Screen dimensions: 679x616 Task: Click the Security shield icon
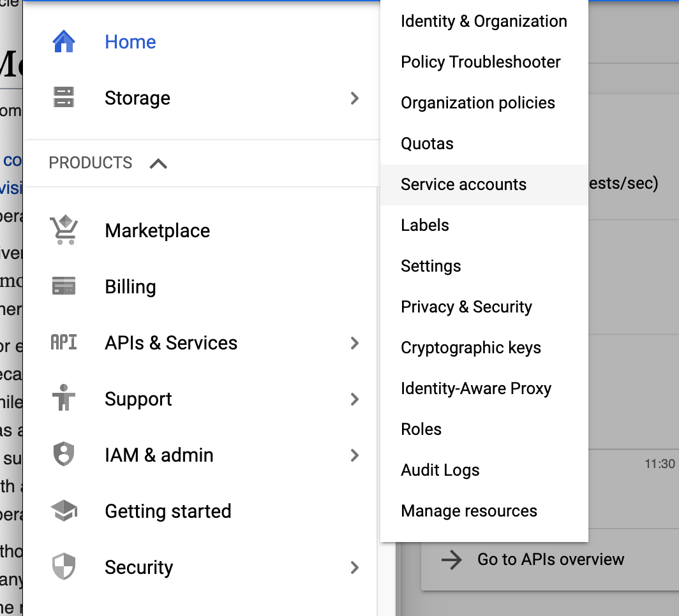point(64,566)
